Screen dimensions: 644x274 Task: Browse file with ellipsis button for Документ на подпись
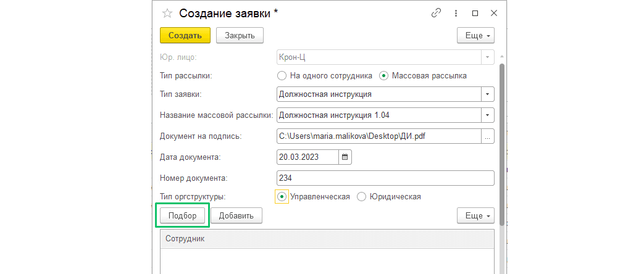point(488,136)
